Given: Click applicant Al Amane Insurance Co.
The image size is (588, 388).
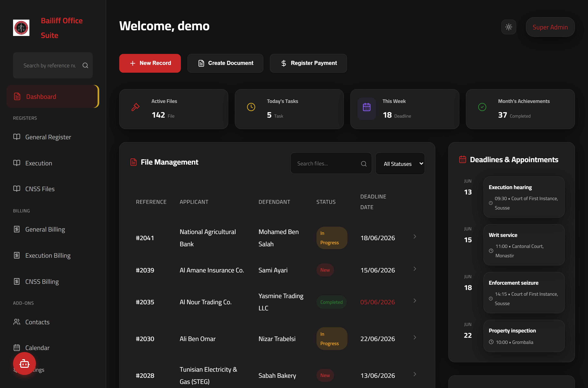Looking at the screenshot, I should [212, 270].
